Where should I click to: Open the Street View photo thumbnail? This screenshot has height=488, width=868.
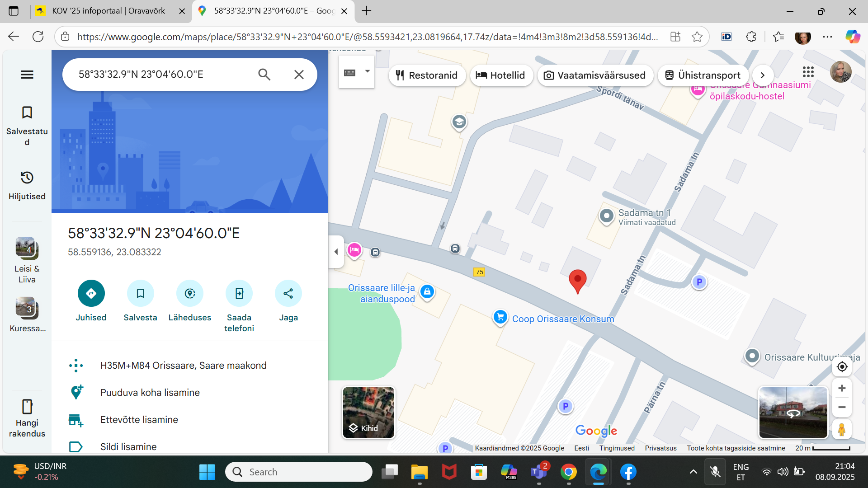pyautogui.click(x=793, y=412)
